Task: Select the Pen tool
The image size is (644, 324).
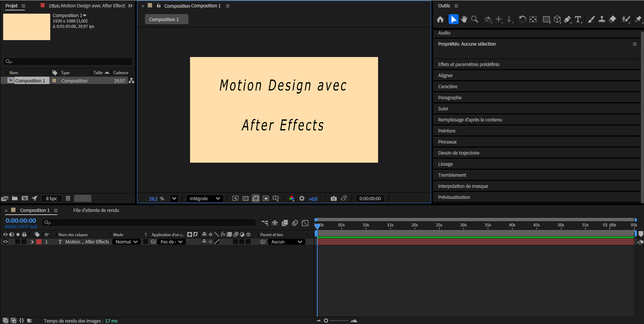Action: point(568,19)
